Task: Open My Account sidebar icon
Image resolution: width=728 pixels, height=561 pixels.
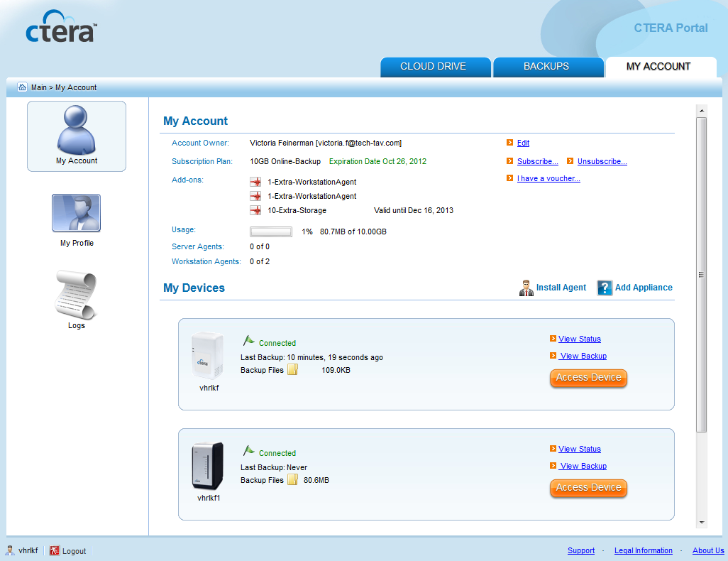Action: (77, 136)
